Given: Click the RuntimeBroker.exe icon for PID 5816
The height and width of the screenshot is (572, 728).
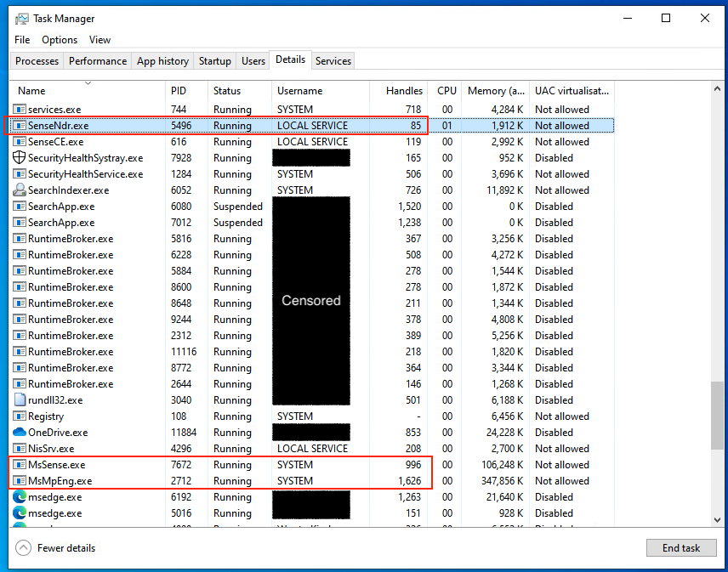Looking at the screenshot, I should click(20, 239).
